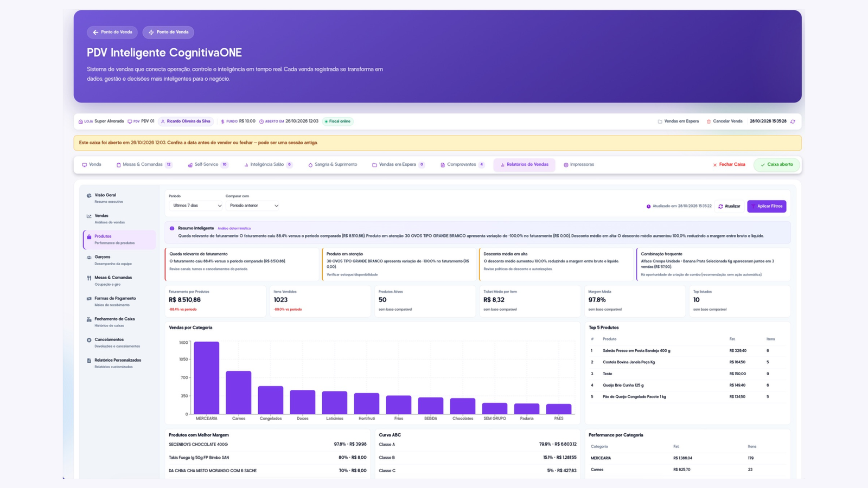The width and height of the screenshot is (868, 488).
Task: Click the Formas de Pagamento sidebar icon
Action: click(89, 299)
